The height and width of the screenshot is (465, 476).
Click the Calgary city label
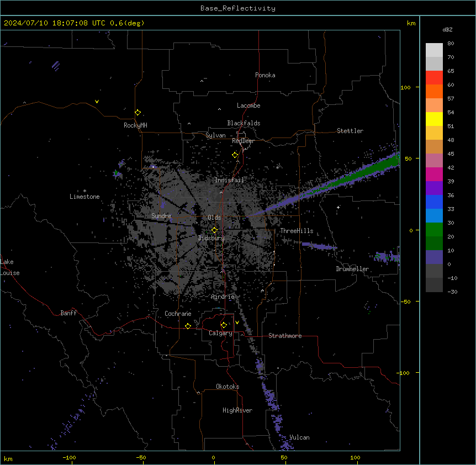[x=221, y=333]
